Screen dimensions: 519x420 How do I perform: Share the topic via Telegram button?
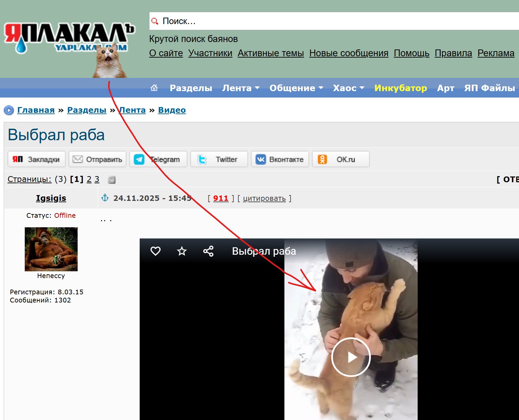[x=158, y=159]
